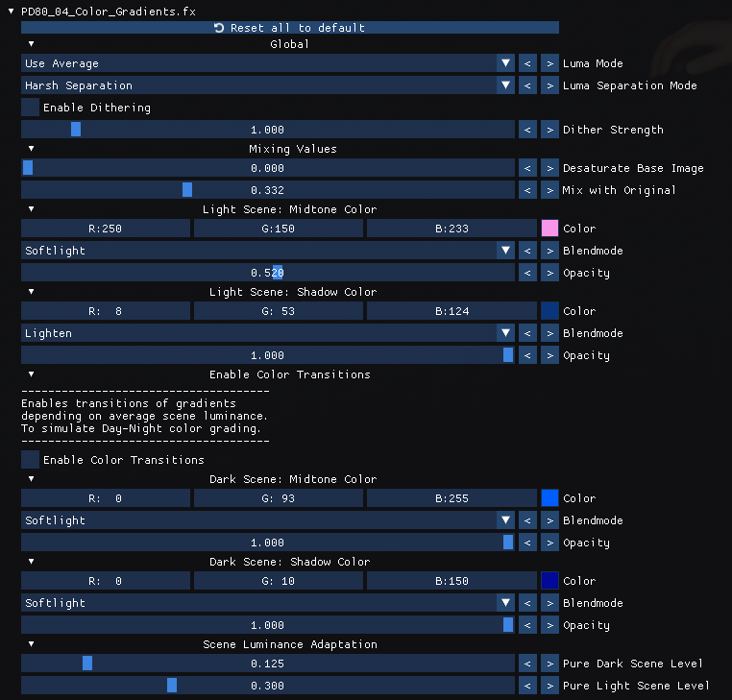Image resolution: width=732 pixels, height=700 pixels.
Task: Click the pink Light Scene Midtone color swatch
Action: [549, 229]
